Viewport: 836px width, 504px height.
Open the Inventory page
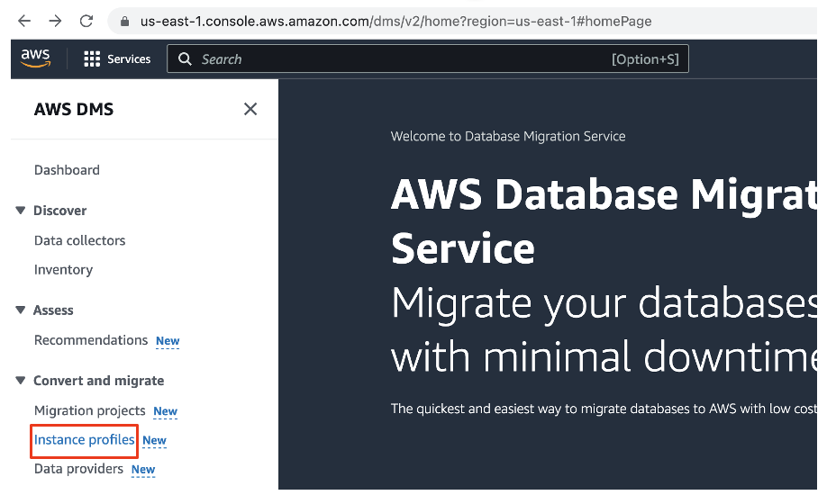(63, 270)
